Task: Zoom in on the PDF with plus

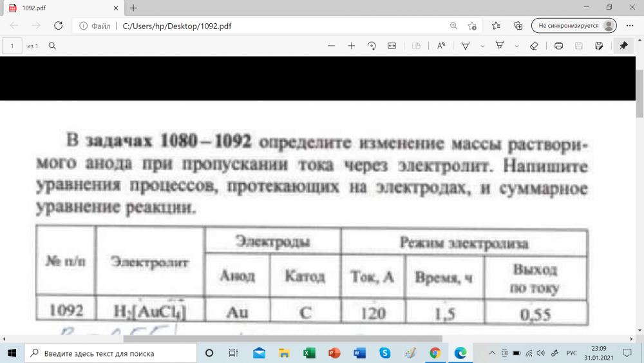Action: coord(352,46)
